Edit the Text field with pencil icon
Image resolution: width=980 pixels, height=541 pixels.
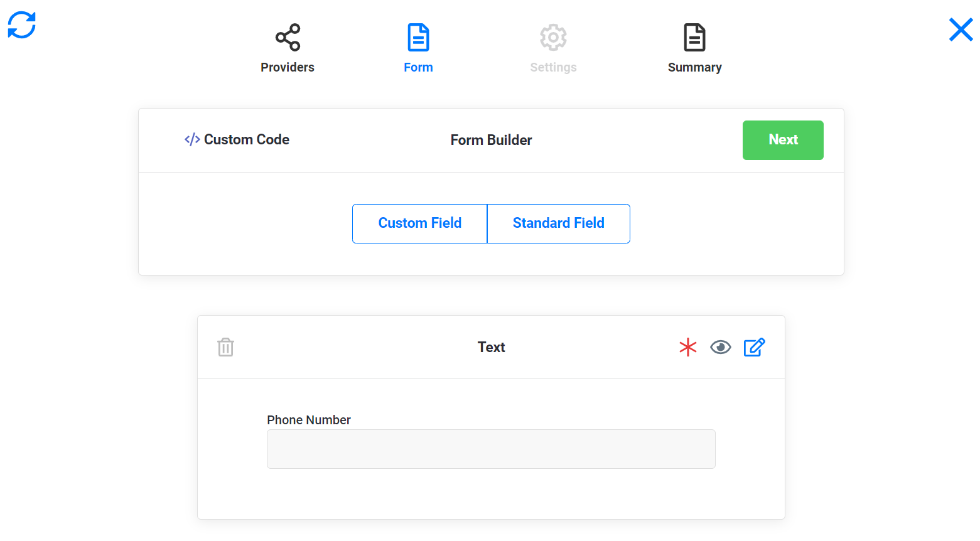pos(754,346)
